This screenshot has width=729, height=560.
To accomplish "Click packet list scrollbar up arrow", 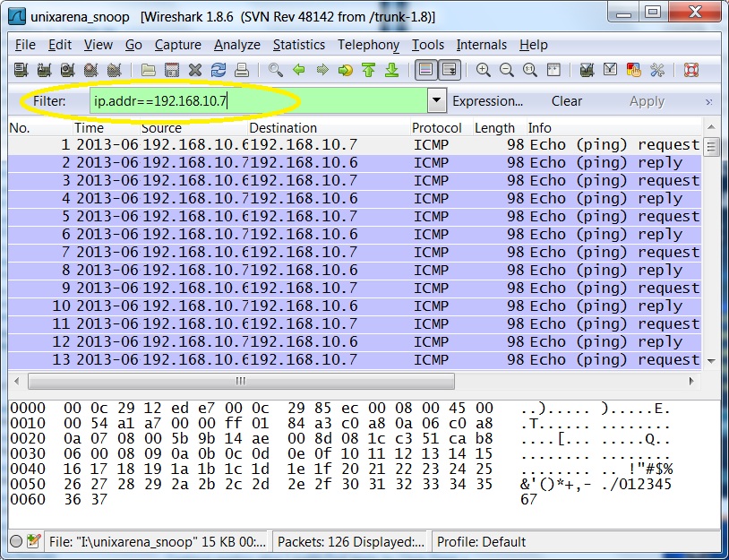I will (x=711, y=127).
